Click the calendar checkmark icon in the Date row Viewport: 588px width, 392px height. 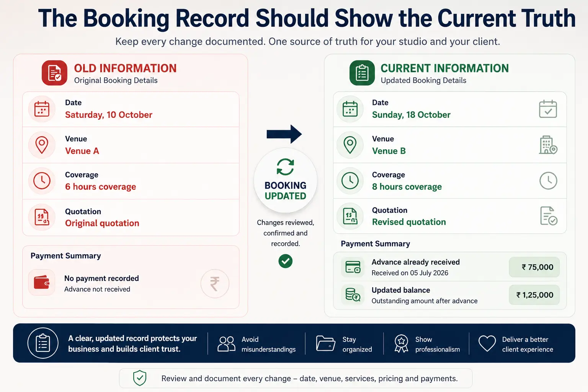(x=548, y=109)
